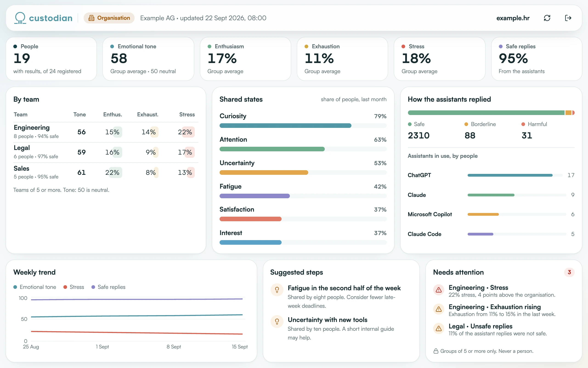
Task: Click the lightbulb icon for Uncertainty with new tools
Action: [277, 322]
